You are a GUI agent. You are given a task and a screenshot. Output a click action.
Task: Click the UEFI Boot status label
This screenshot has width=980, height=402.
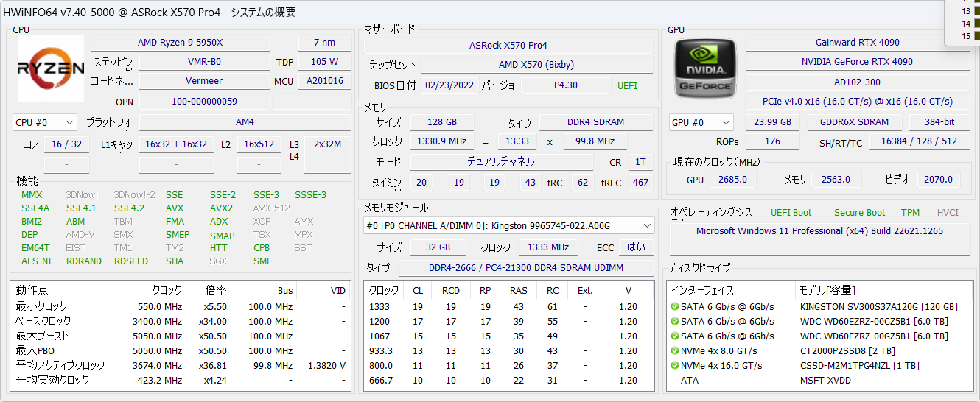pos(791,213)
